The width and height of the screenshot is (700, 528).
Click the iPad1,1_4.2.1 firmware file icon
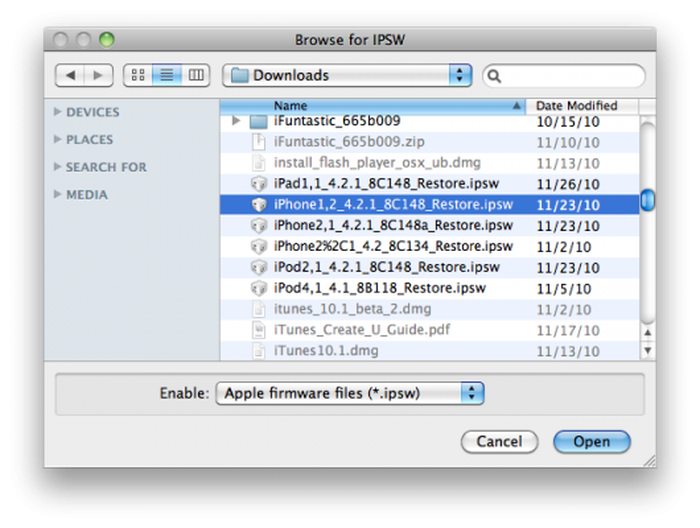(x=259, y=184)
